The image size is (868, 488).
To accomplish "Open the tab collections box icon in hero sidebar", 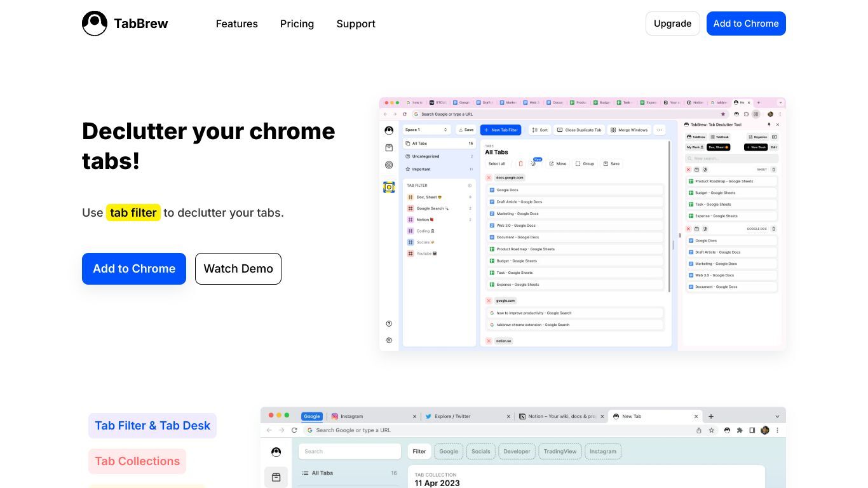I will pos(389,147).
